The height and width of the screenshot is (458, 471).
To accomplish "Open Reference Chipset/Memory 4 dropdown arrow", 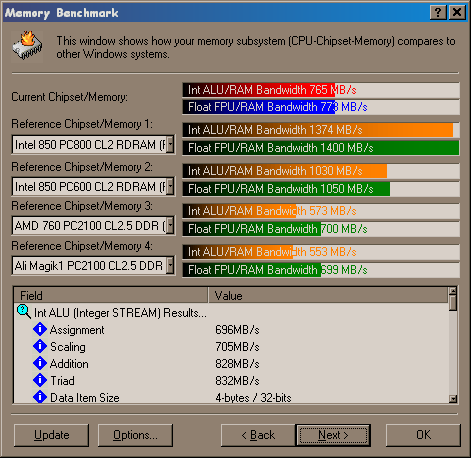I will click(170, 266).
